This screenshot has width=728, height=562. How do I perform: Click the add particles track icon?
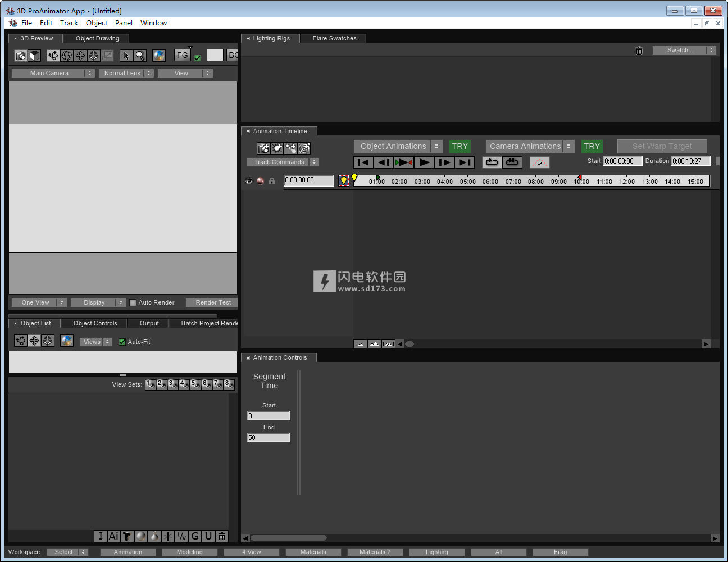pos(290,148)
